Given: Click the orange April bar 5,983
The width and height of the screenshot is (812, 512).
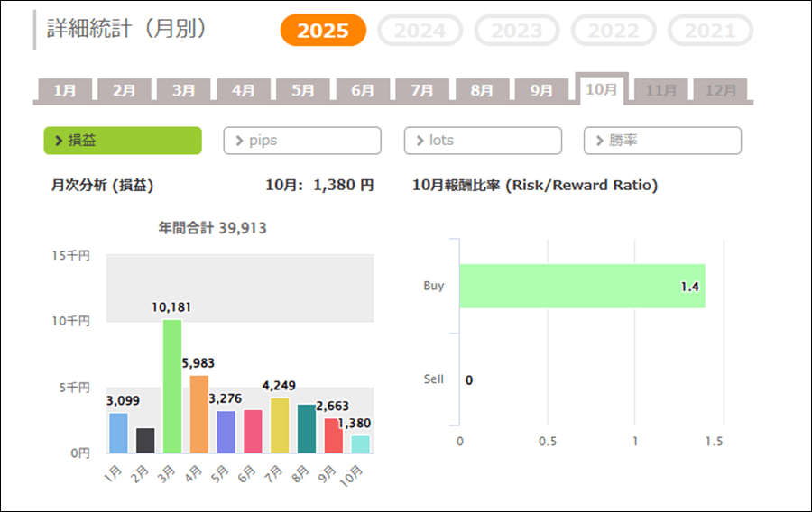Looking at the screenshot, I should tap(198, 415).
